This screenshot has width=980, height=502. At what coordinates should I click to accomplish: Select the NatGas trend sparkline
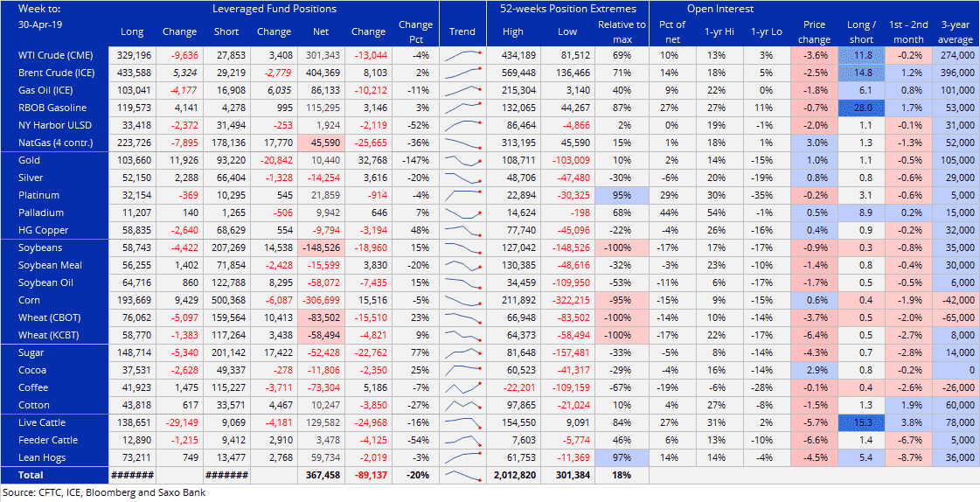pos(462,143)
